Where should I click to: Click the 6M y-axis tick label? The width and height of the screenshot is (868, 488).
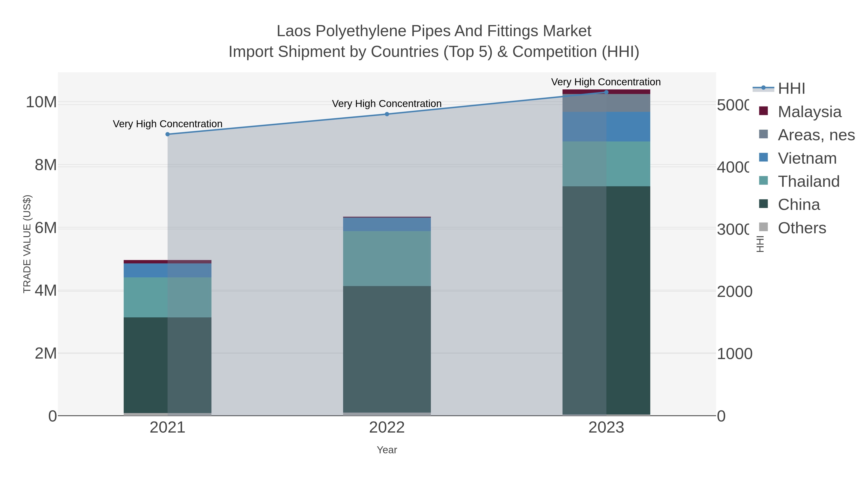46,228
